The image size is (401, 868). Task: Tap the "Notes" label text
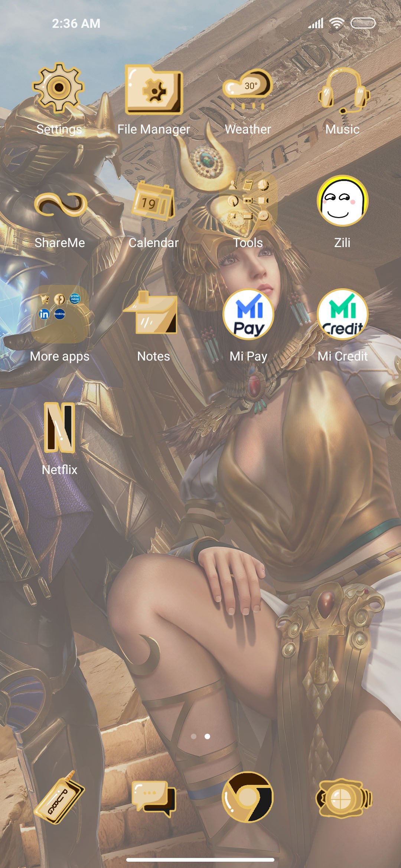point(154,356)
